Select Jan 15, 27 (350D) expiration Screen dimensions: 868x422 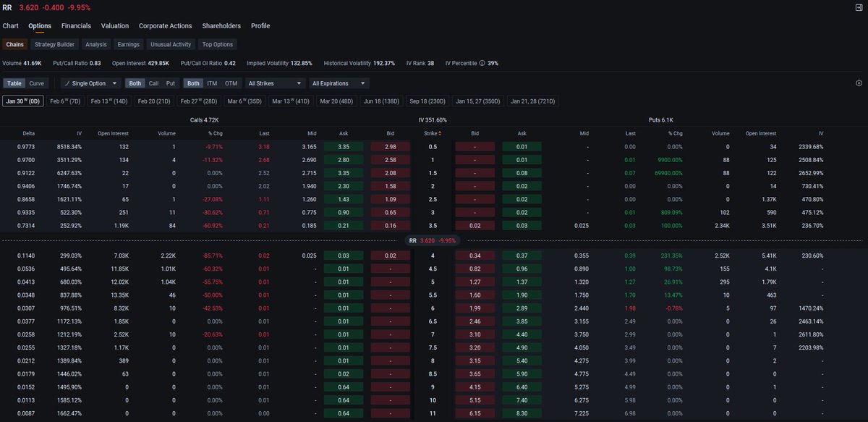[x=478, y=101]
